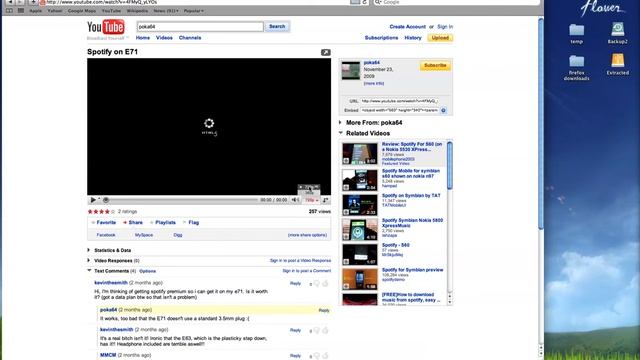Mute the video with the speaker icon

[x=295, y=200]
